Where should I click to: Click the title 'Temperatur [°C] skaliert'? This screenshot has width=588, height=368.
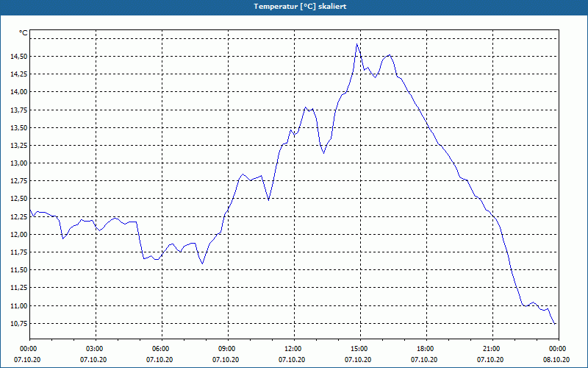click(x=300, y=7)
